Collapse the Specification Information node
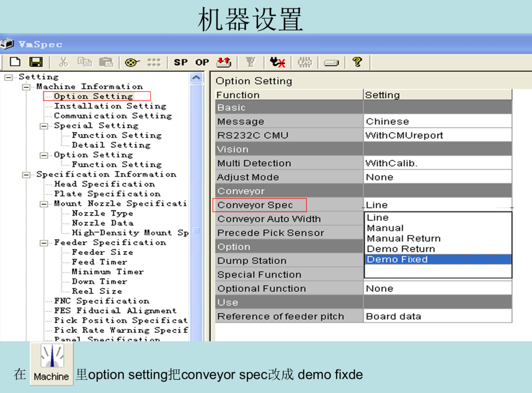532x393 pixels. pos(26,175)
